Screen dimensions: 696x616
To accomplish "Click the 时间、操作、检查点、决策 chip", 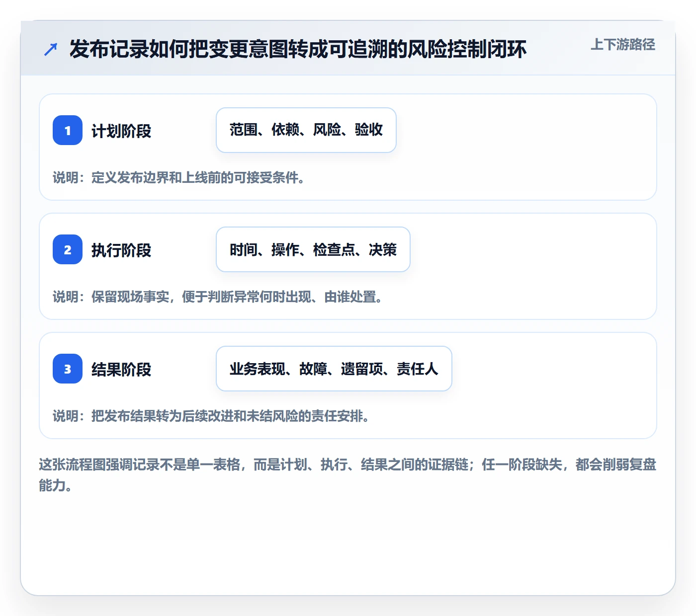I will pos(313,249).
